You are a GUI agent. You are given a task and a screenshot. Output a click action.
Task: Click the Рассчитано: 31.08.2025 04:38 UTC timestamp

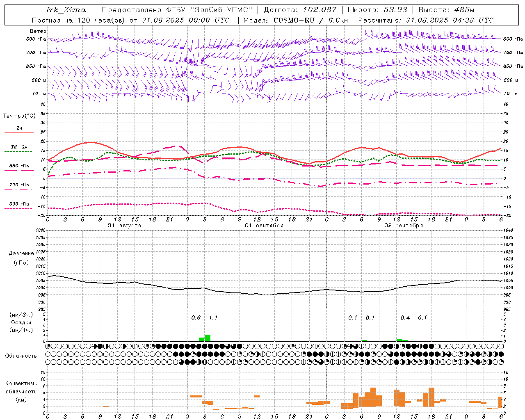coord(426,20)
